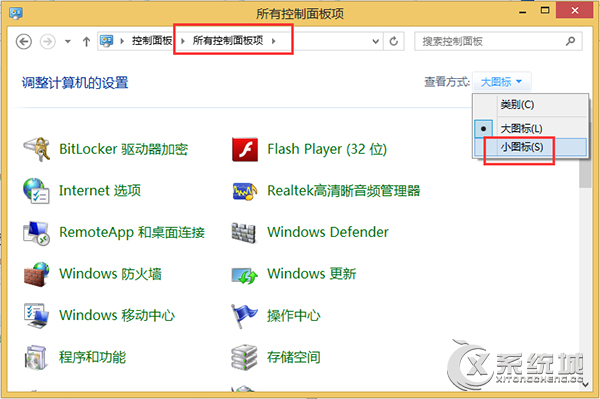600x399 pixels.
Task: Expand arrow after 控制面板 breadcrumb
Action: click(x=183, y=41)
